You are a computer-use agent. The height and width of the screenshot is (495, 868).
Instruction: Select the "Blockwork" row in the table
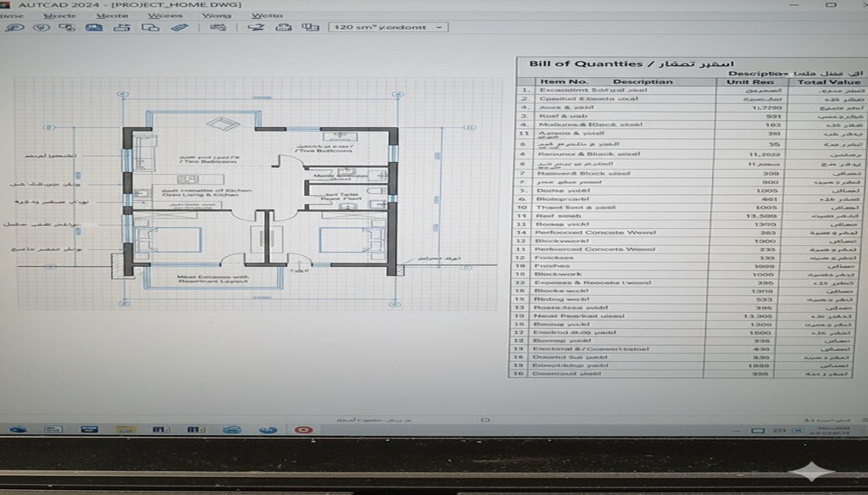point(559,275)
